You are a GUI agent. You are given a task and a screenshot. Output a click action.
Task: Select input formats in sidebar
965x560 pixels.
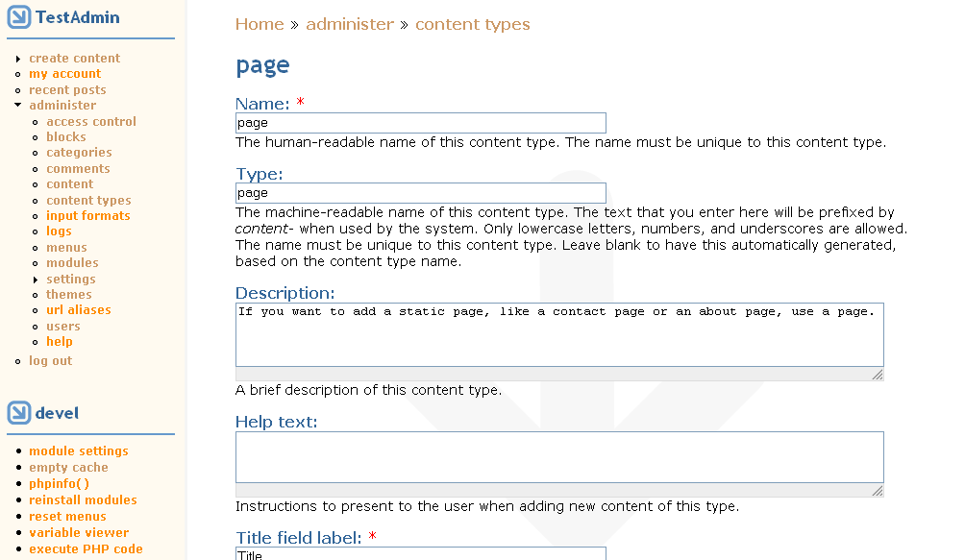point(87,216)
